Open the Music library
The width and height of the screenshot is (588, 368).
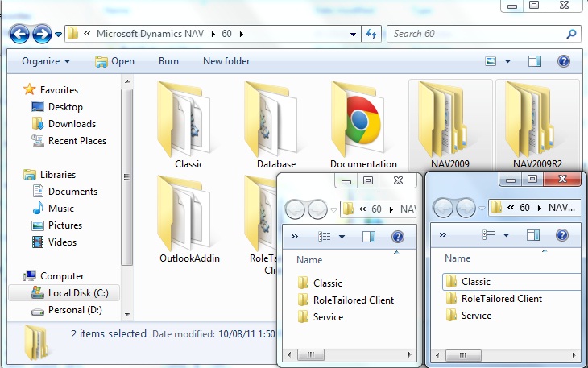click(x=60, y=209)
